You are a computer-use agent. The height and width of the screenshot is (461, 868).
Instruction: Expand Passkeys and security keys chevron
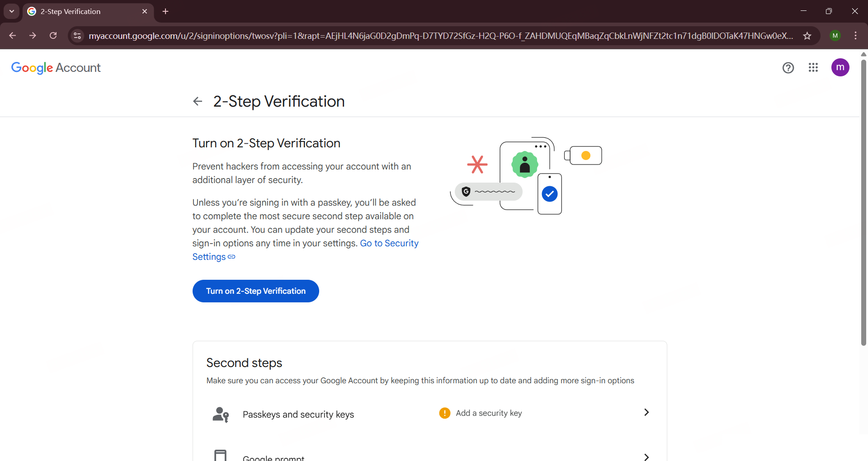646,412
